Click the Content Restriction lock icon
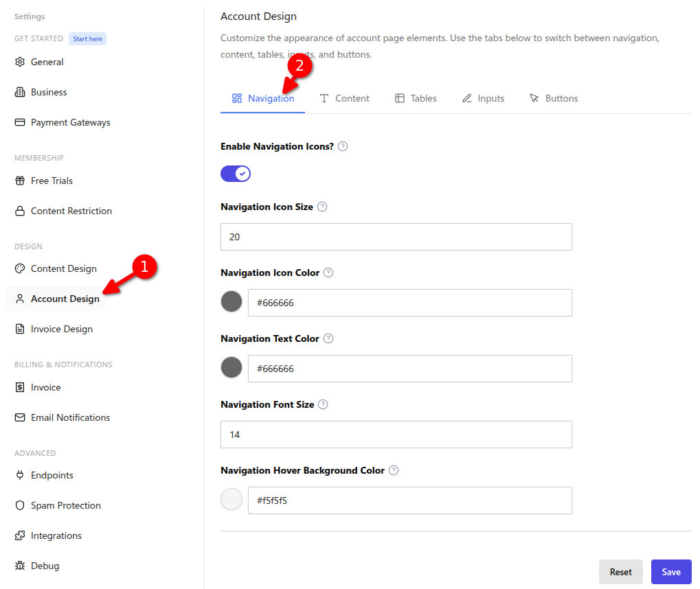Image resolution: width=700 pixels, height=589 pixels. click(20, 211)
